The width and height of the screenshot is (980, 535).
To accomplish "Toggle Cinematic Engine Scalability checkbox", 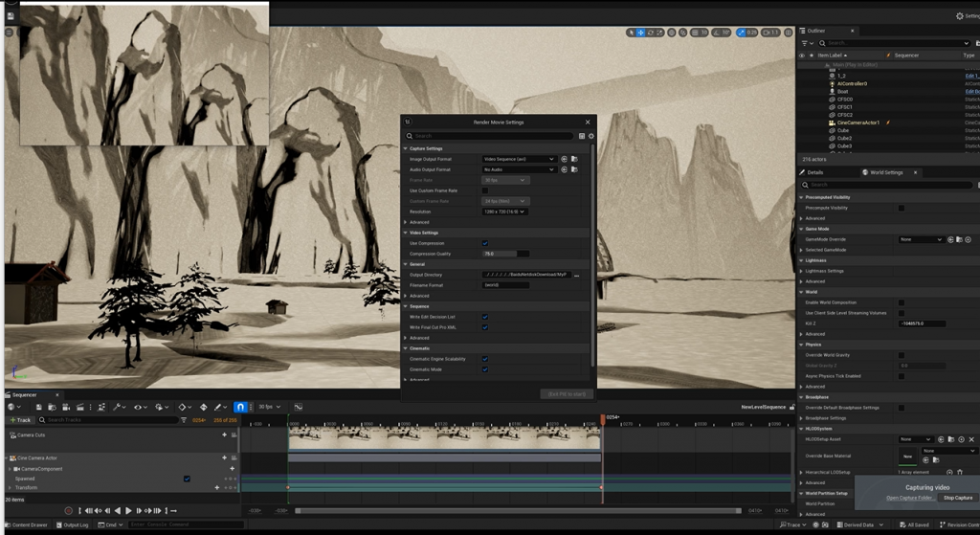I will [485, 359].
